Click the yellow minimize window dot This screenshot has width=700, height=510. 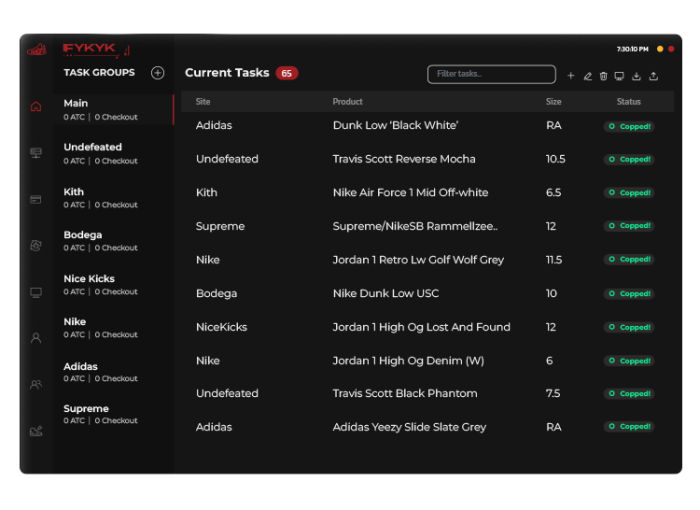(660, 49)
